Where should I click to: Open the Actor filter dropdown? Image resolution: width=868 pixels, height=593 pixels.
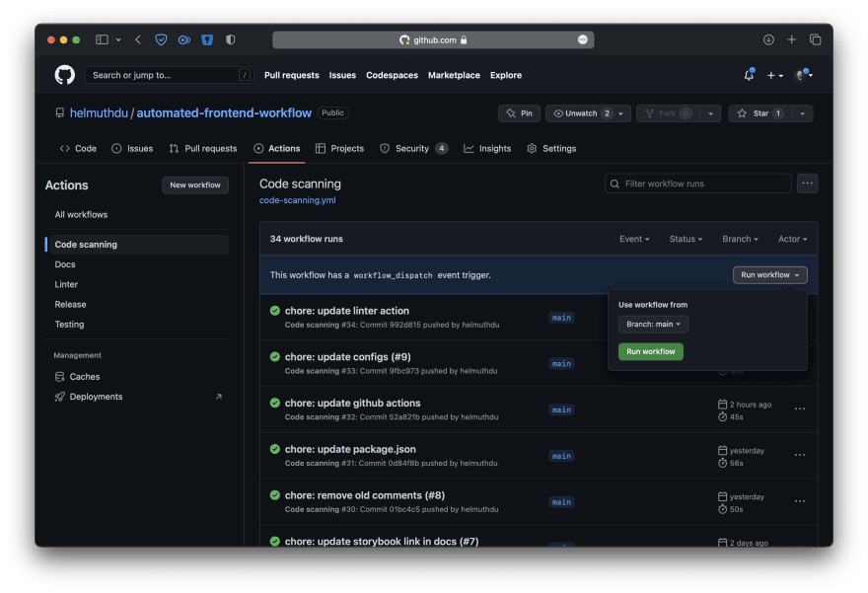(x=793, y=239)
